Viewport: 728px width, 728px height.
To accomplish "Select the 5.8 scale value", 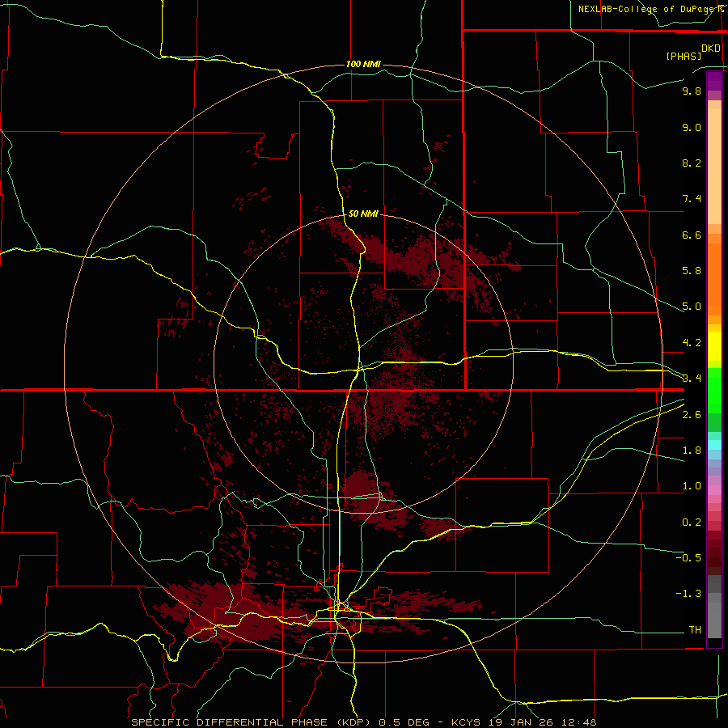I will (692, 271).
